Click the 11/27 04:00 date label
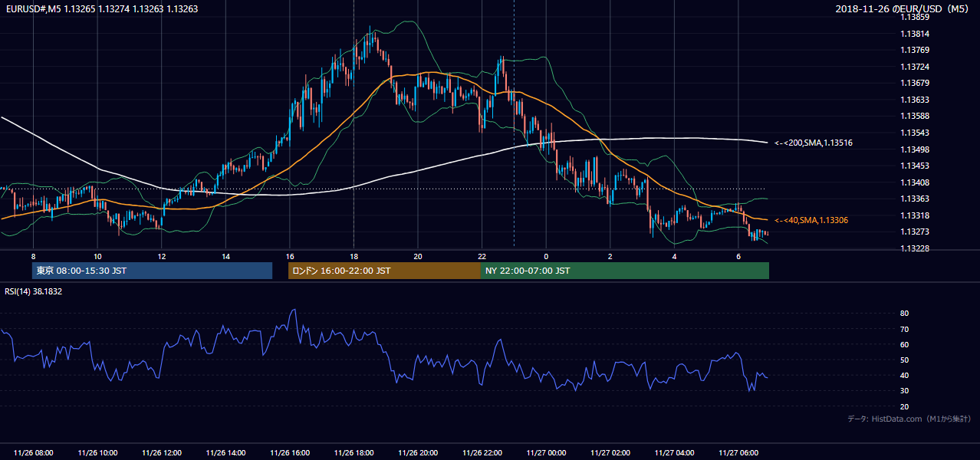The width and height of the screenshot is (980, 460). [674, 453]
